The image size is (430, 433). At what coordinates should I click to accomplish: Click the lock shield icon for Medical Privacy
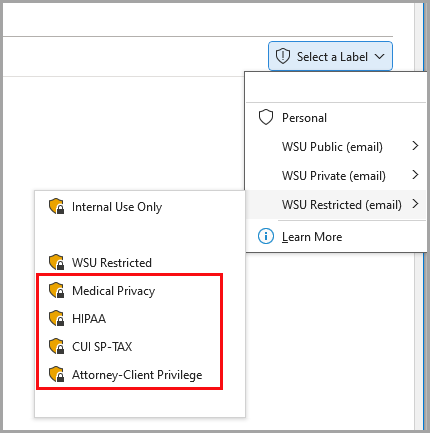[x=56, y=290]
